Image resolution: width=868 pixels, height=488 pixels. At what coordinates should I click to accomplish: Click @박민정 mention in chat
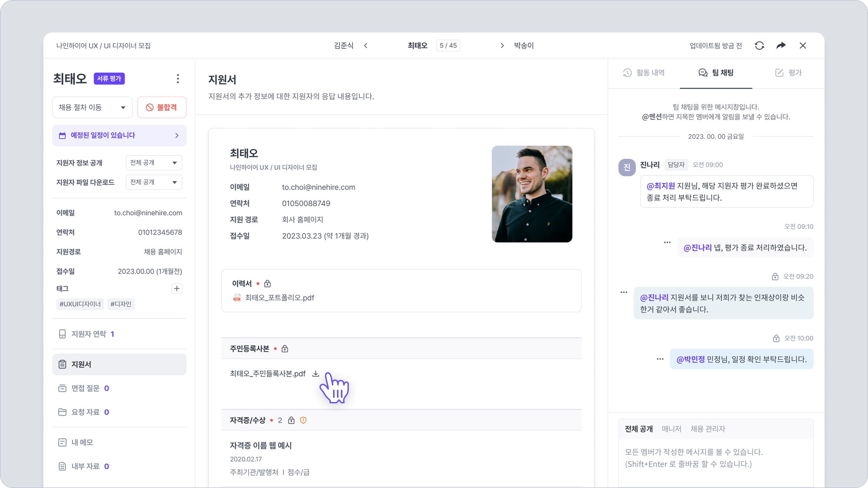(690, 359)
